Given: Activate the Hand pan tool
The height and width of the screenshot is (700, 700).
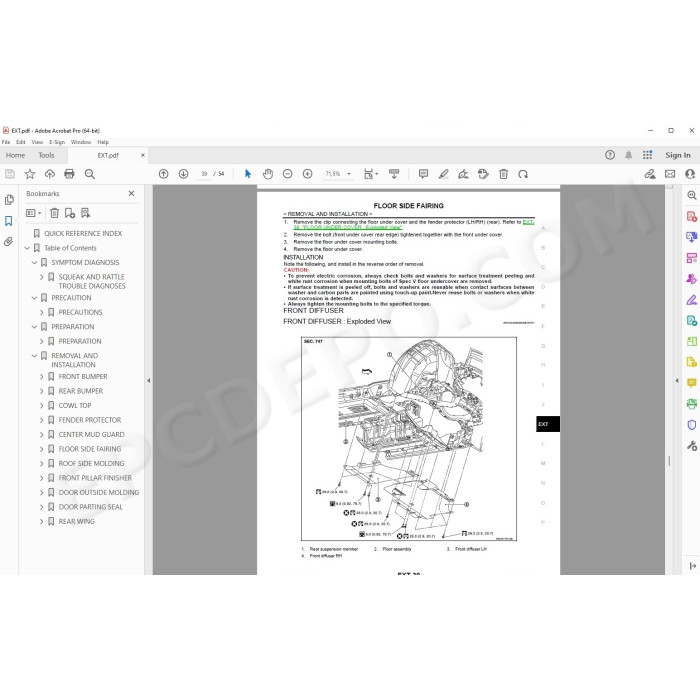Looking at the screenshot, I should click(x=268, y=174).
